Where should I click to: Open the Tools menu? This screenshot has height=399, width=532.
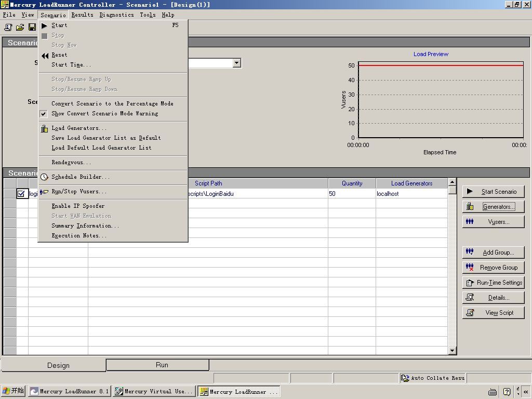pyautogui.click(x=148, y=15)
